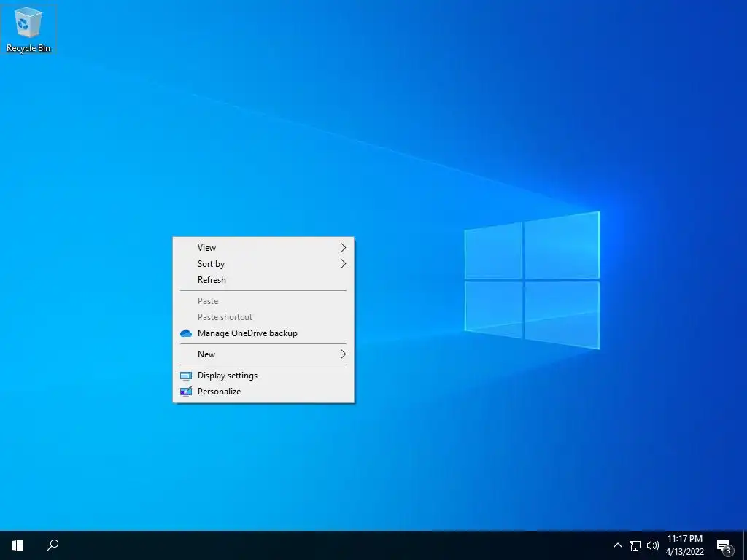Open the View submenu
Viewport: 747px width, 560px height.
(263, 248)
